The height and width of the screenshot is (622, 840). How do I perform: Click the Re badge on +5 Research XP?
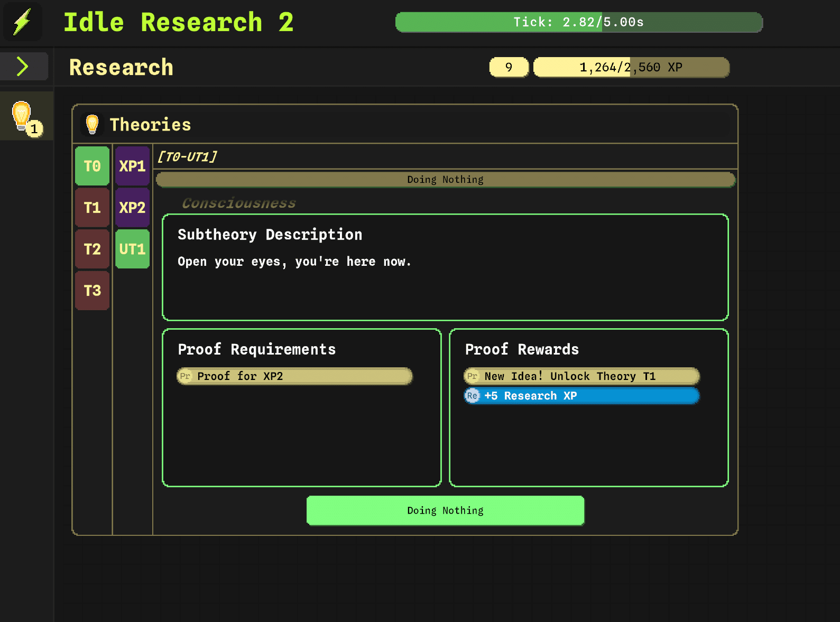(472, 396)
